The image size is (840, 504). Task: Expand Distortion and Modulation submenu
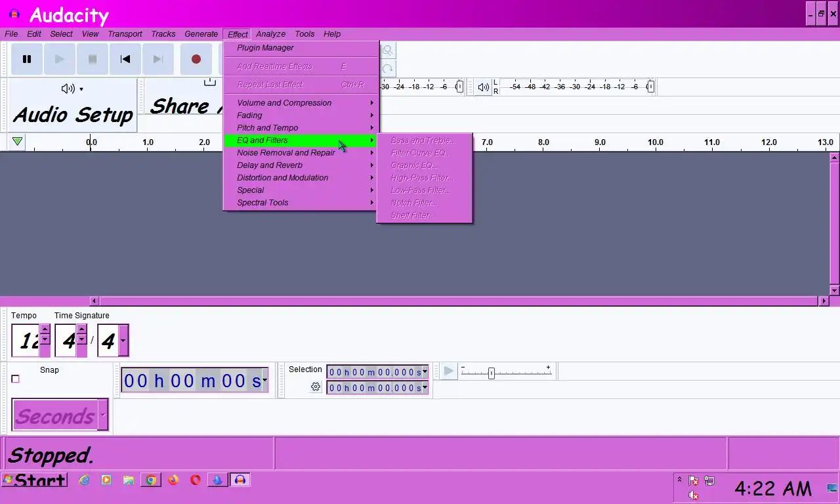point(301,178)
